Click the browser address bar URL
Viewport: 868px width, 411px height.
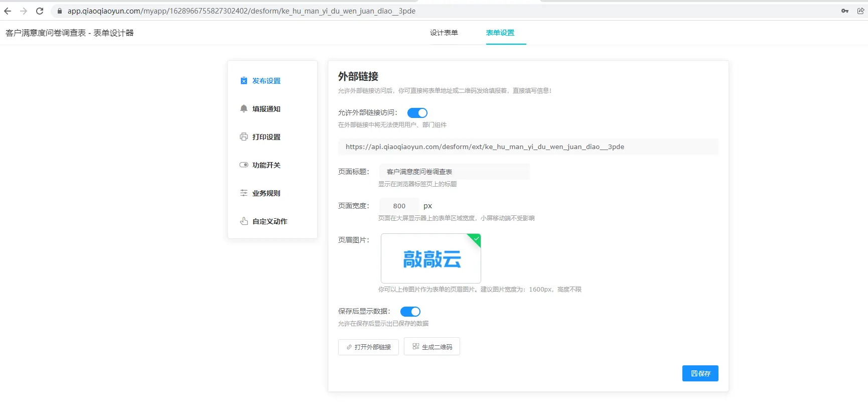pos(241,11)
